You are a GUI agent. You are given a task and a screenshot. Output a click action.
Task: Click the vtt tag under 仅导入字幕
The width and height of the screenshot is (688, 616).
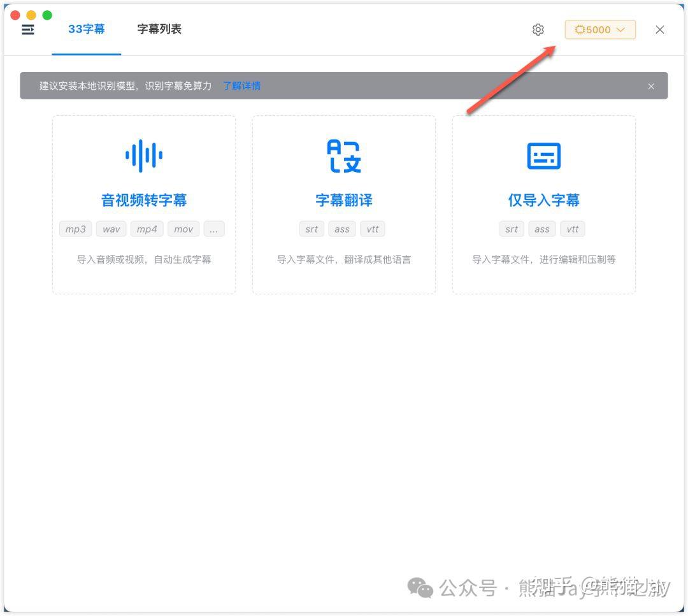572,229
